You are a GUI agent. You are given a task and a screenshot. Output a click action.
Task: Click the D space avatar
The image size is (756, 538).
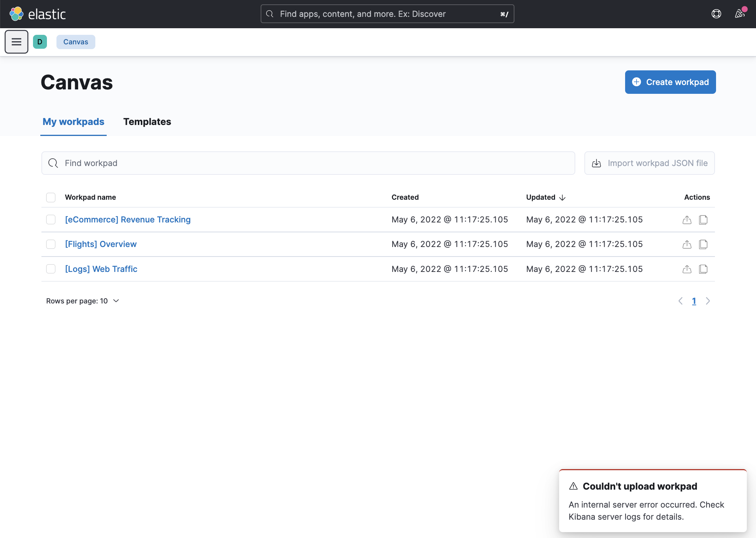click(40, 42)
